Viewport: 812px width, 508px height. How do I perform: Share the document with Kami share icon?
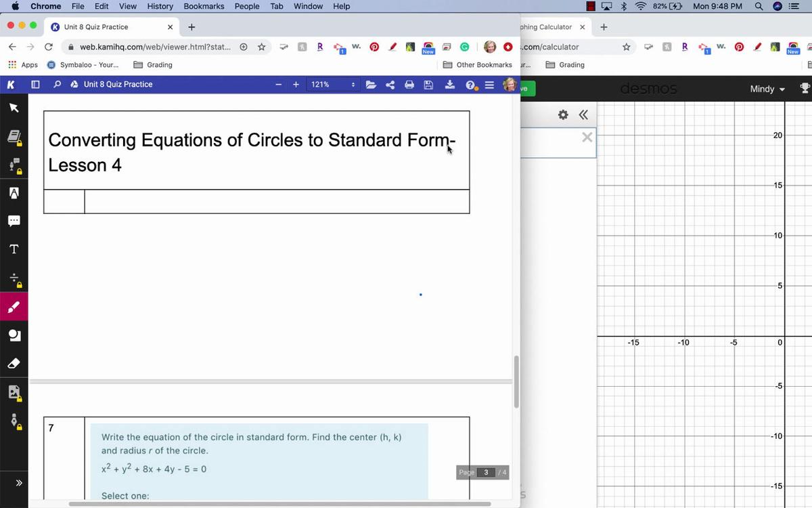pyautogui.click(x=390, y=85)
